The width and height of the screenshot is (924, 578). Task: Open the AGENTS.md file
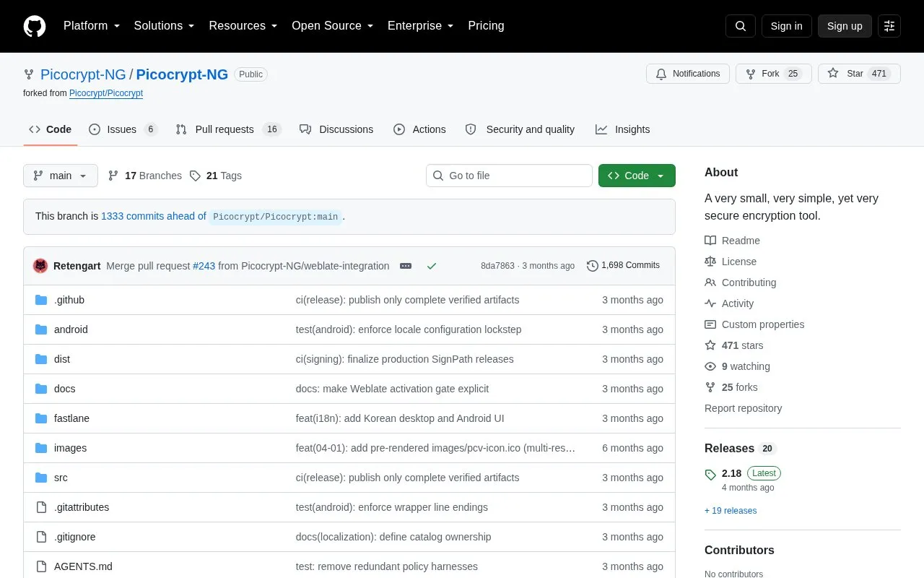pyautogui.click(x=83, y=566)
